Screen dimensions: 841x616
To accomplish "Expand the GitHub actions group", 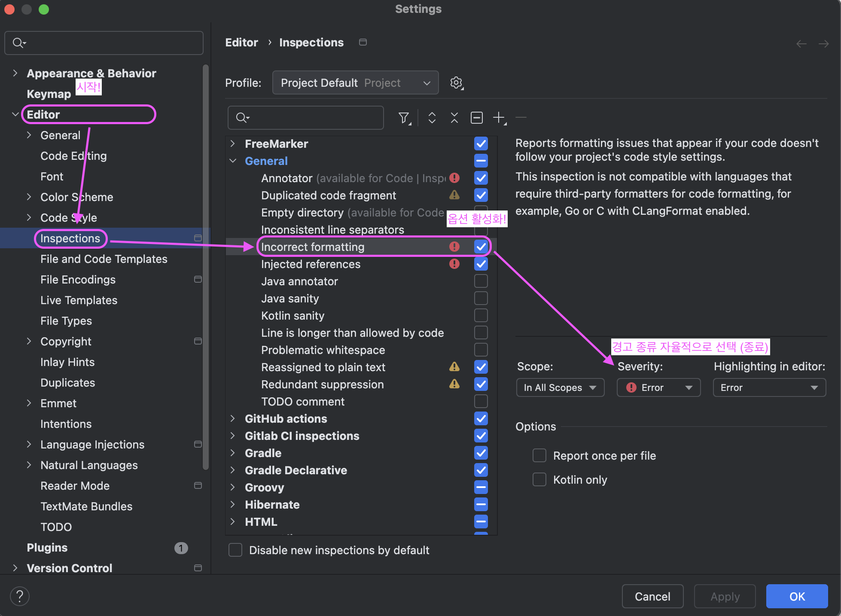I will click(233, 418).
